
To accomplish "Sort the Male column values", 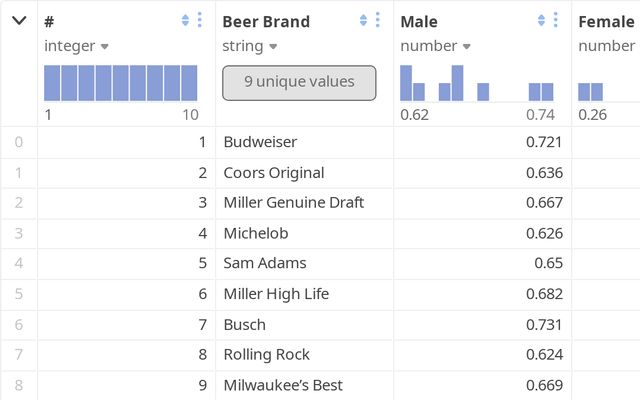I will tap(542, 20).
